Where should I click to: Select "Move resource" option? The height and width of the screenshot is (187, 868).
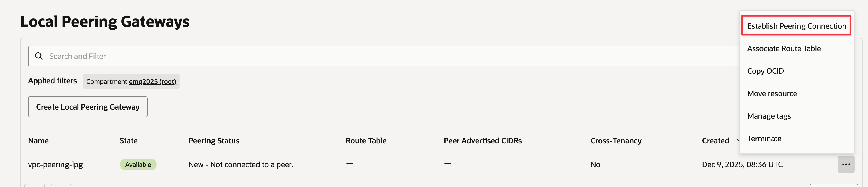click(x=772, y=93)
